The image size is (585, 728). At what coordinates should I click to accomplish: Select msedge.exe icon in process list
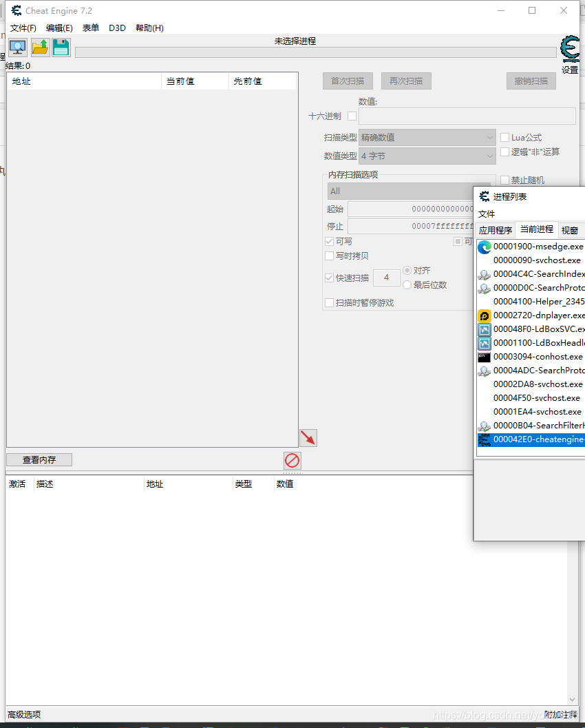tap(485, 247)
